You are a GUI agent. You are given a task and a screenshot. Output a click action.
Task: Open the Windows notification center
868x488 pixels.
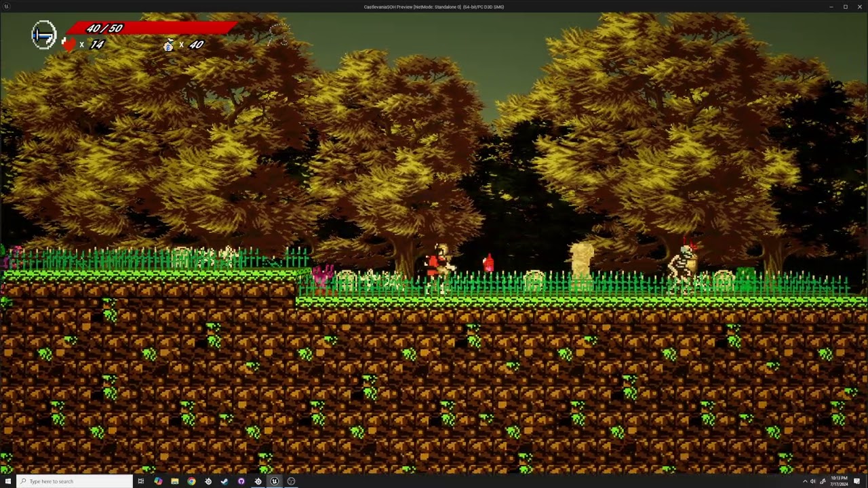(x=856, y=481)
